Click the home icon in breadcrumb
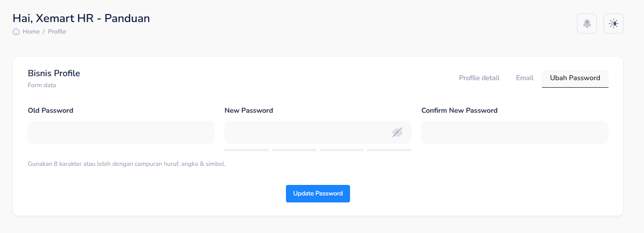 point(16,32)
